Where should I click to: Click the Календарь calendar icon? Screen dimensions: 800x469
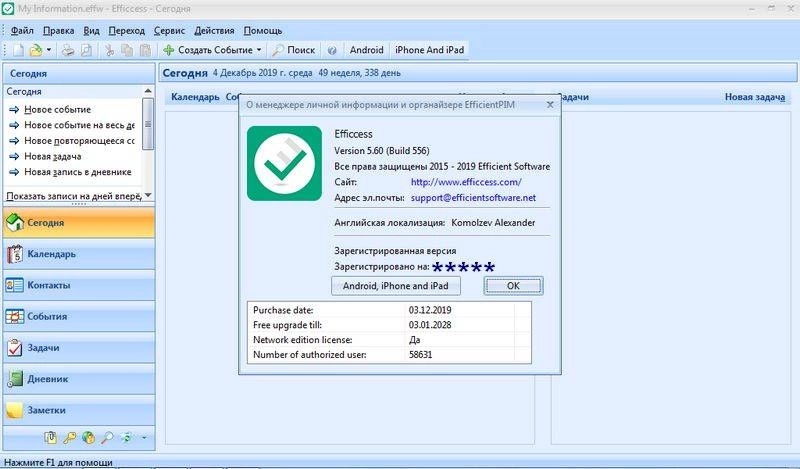[x=15, y=254]
